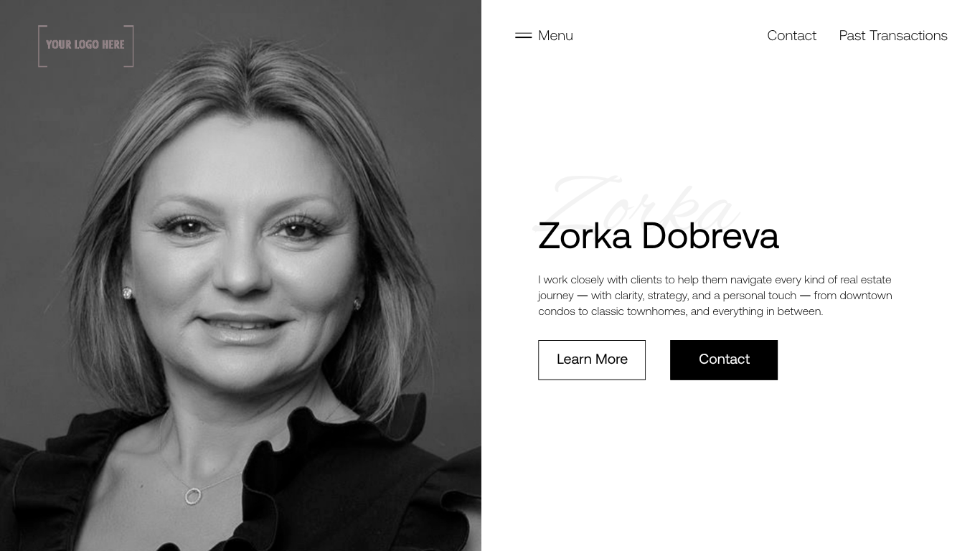Click the Zorka word in the main heading
This screenshot has width=980, height=551.
click(x=585, y=236)
